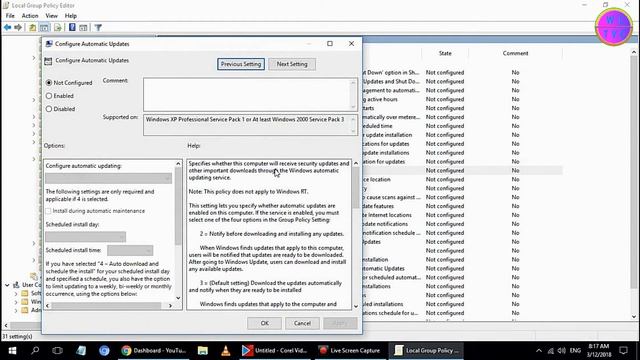Open the Scheduled install time dropdown
640x360 pixels.
(130, 250)
